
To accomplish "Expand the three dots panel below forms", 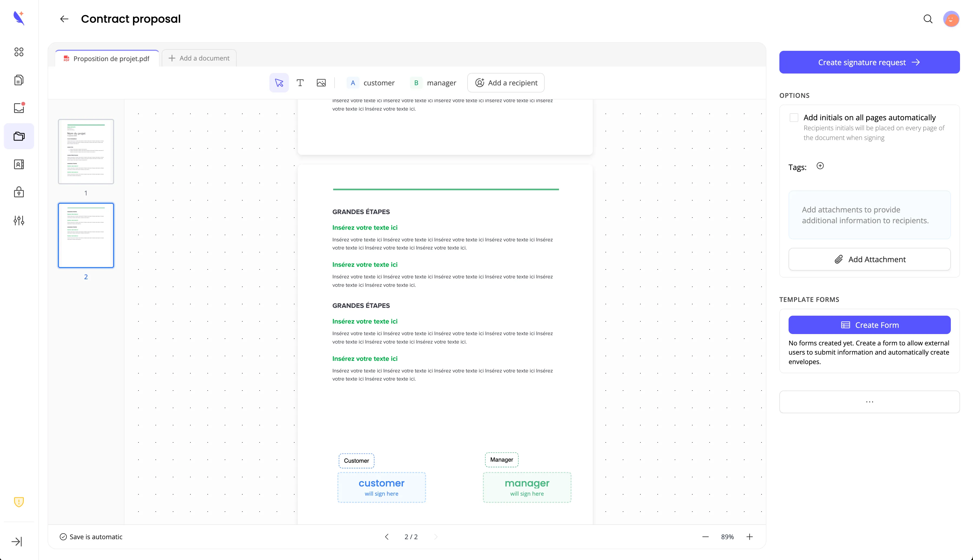I will (x=869, y=402).
